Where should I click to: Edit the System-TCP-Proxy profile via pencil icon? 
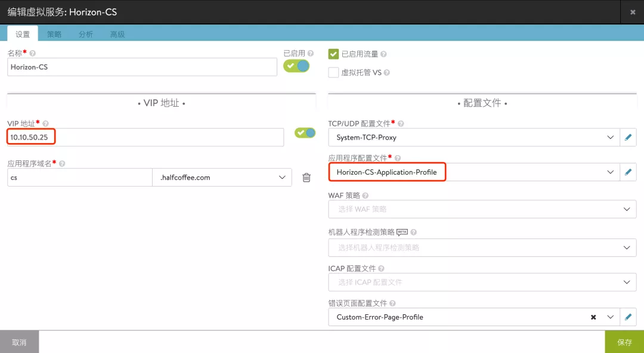627,137
